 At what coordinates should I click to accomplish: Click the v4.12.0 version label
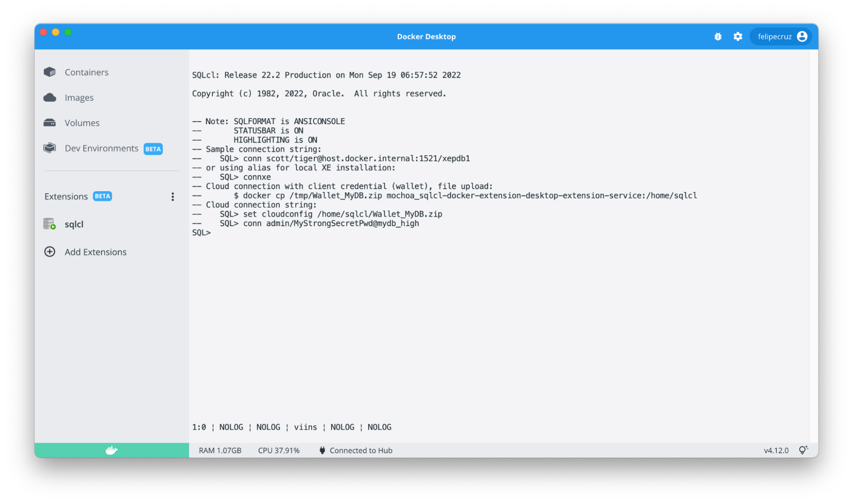pos(776,450)
